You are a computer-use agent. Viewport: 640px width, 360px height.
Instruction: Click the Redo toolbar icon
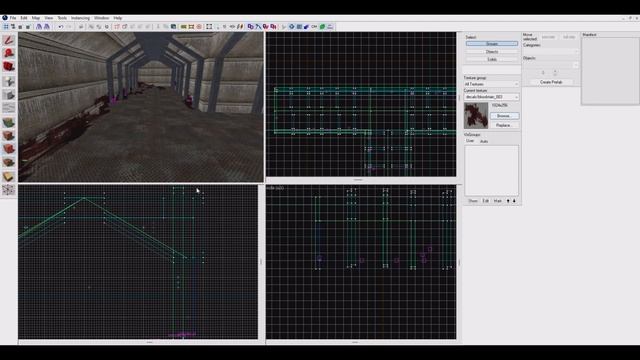click(69, 27)
